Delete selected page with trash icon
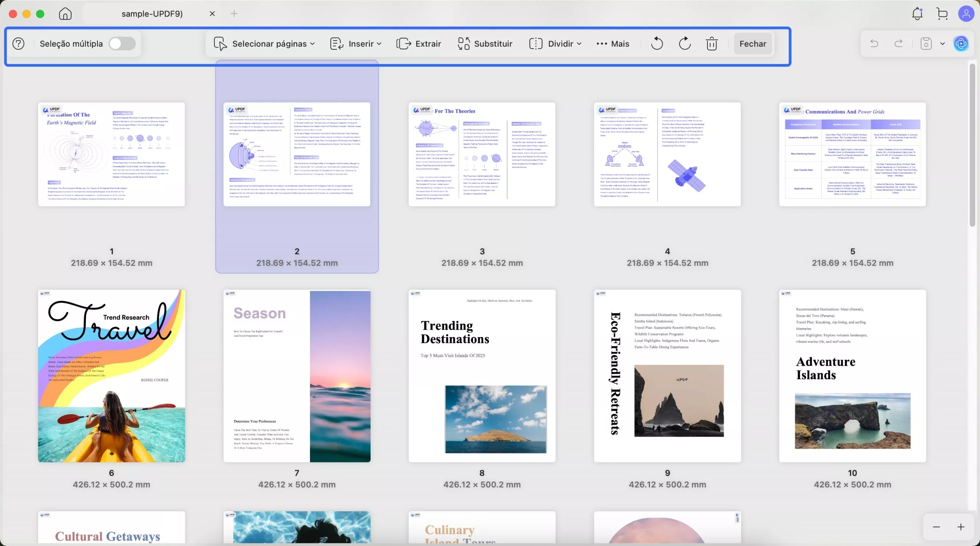 (712, 44)
